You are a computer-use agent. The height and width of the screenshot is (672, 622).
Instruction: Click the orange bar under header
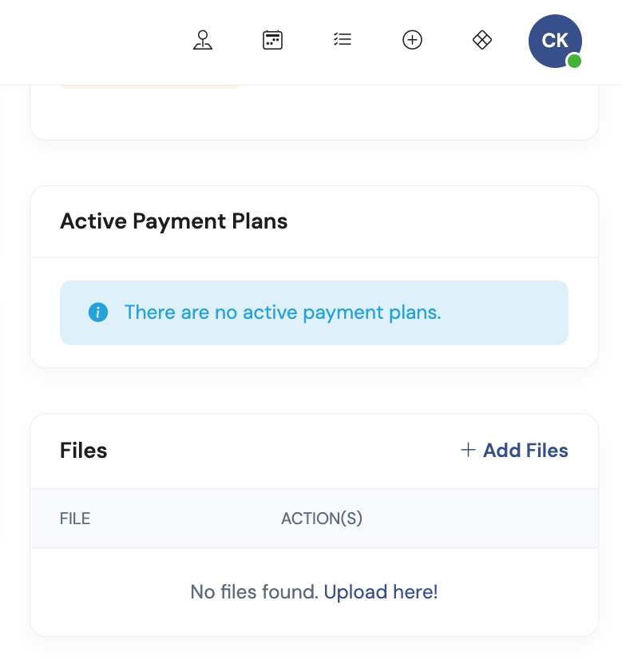tap(151, 87)
